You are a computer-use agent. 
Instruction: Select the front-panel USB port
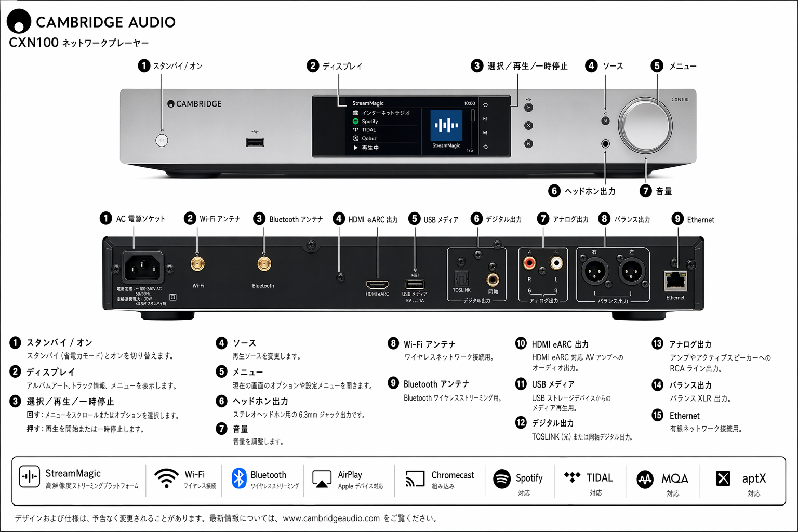pyautogui.click(x=255, y=142)
